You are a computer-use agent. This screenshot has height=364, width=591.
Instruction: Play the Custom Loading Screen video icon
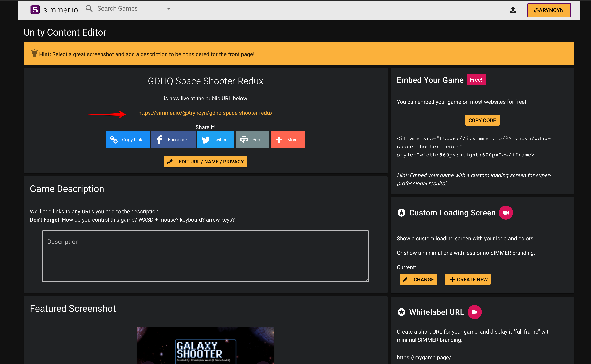pyautogui.click(x=506, y=213)
